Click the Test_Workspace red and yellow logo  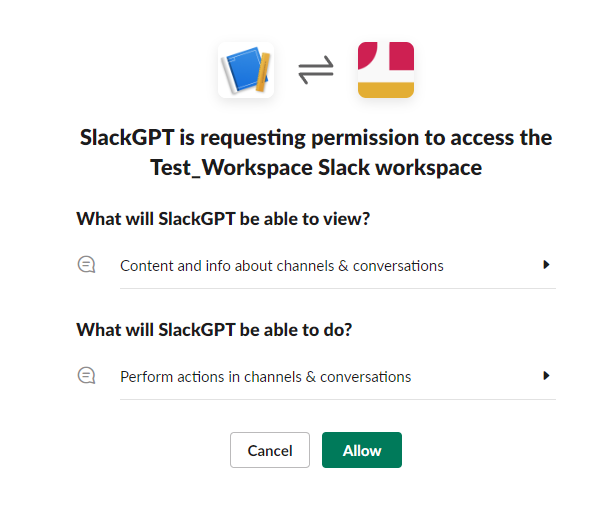pyautogui.click(x=385, y=70)
